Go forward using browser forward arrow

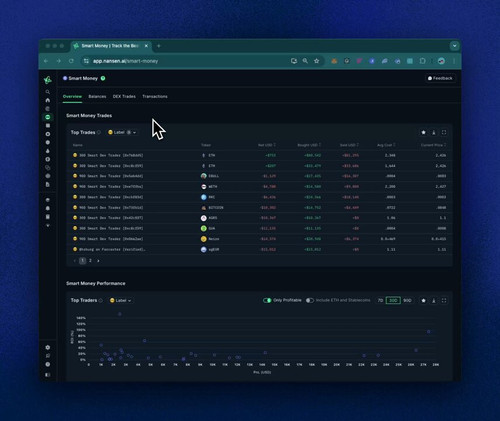click(59, 61)
